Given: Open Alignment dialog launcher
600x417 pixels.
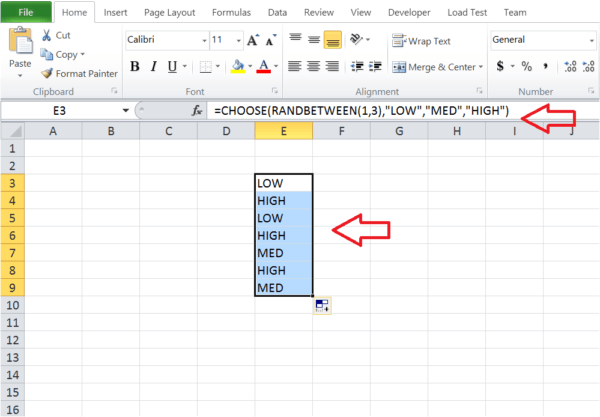Looking at the screenshot, I should point(479,91).
